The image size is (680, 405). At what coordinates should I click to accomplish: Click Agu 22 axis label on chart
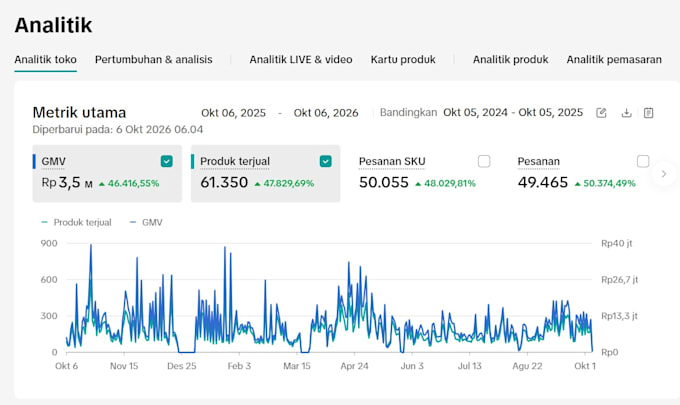(x=527, y=366)
